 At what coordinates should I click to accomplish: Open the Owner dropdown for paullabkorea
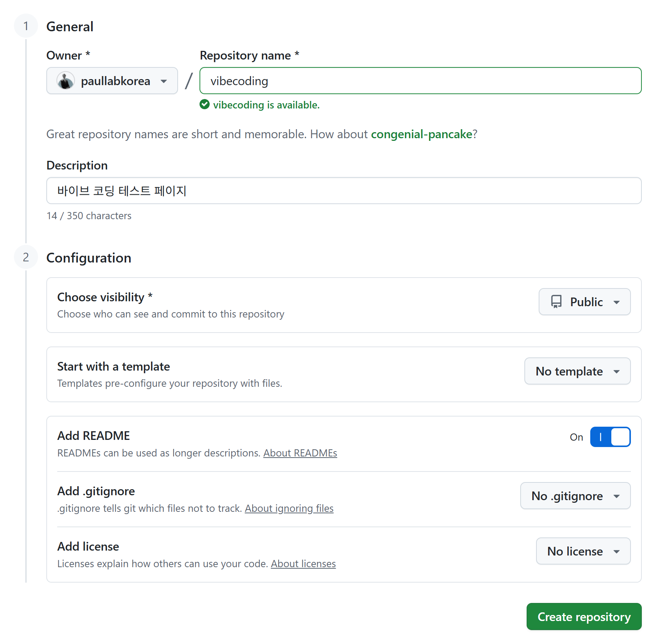pyautogui.click(x=112, y=81)
